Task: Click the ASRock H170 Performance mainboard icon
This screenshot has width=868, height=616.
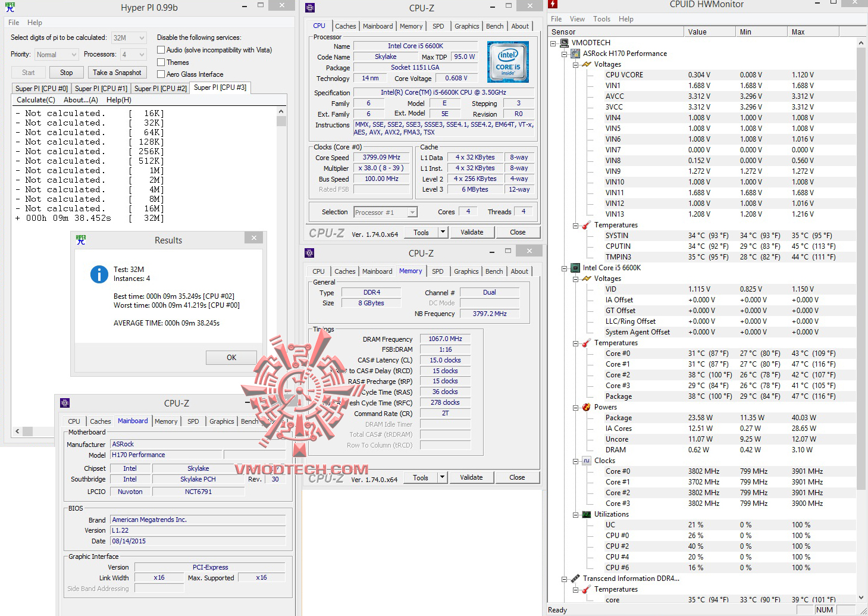Action: click(x=575, y=54)
